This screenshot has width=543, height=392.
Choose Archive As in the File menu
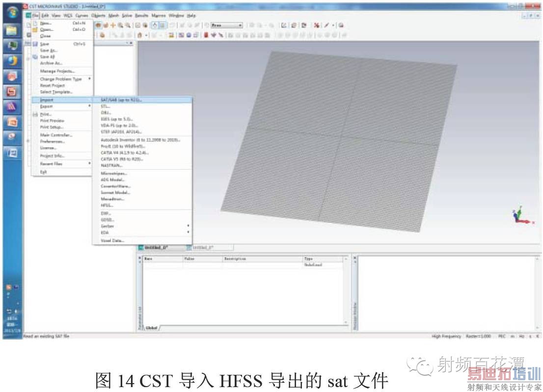pyautogui.click(x=62, y=63)
